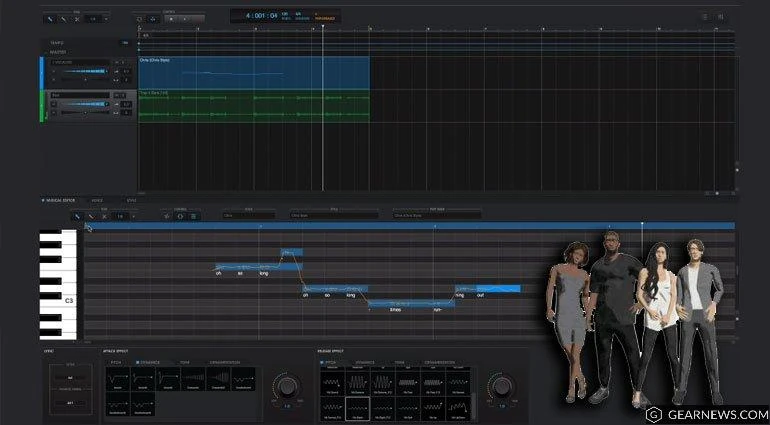The height and width of the screenshot is (425, 770).
Task: Click the Release Effect intensity knob
Action: tap(501, 387)
